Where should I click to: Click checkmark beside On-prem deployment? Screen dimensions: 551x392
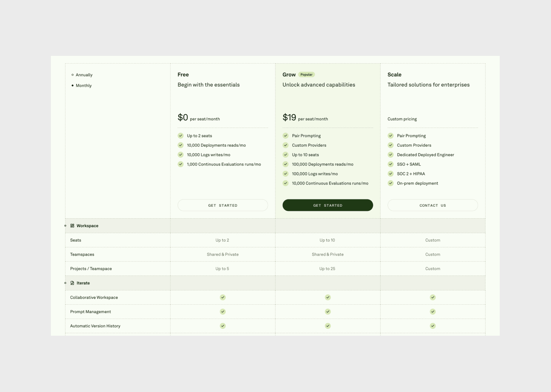391,183
